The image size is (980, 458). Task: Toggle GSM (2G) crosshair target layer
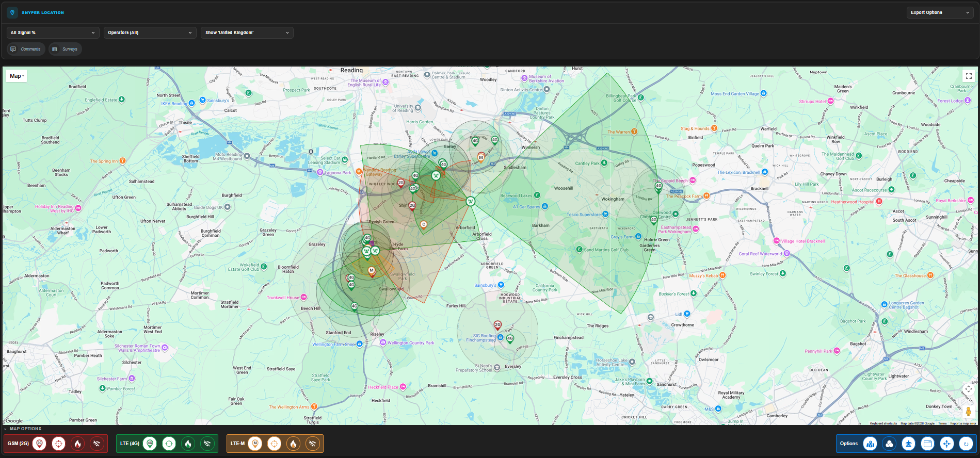[x=58, y=444]
